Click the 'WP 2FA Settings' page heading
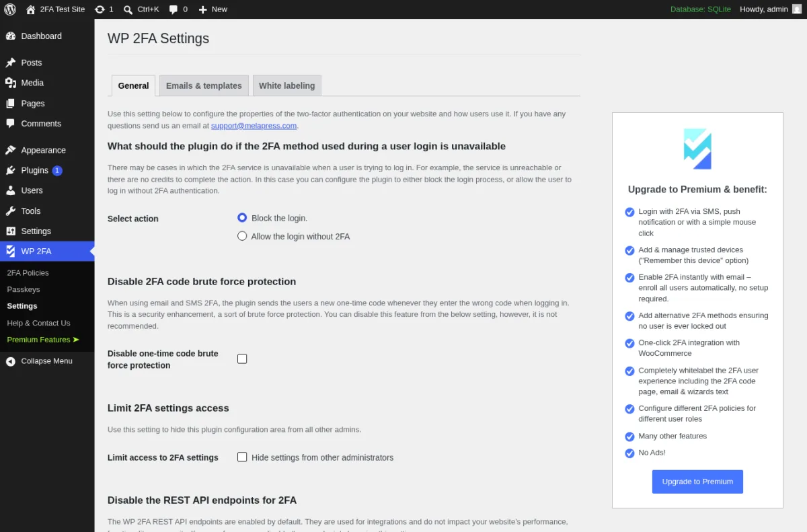 point(158,38)
